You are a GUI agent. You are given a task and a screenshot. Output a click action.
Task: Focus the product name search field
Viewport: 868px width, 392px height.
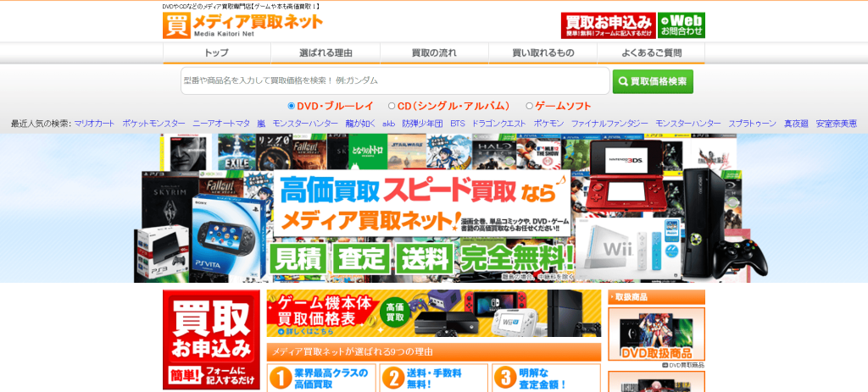tap(395, 80)
